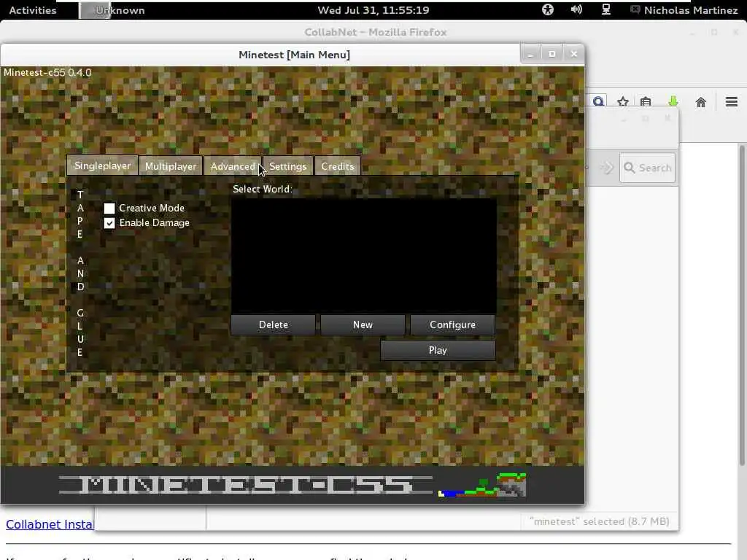Uncheck the Enable Damage checkbox
The height and width of the screenshot is (560, 747).
[109, 223]
